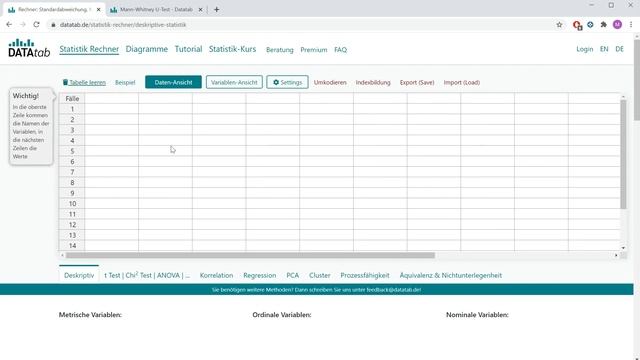Select Daten-Ansicht view
Image resolution: width=640 pixels, height=360 pixels.
173,82
